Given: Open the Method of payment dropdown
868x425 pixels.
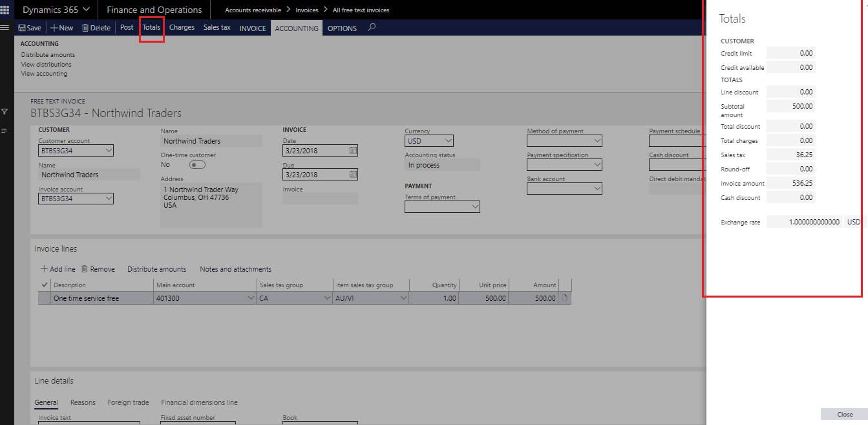Looking at the screenshot, I should (597, 140).
